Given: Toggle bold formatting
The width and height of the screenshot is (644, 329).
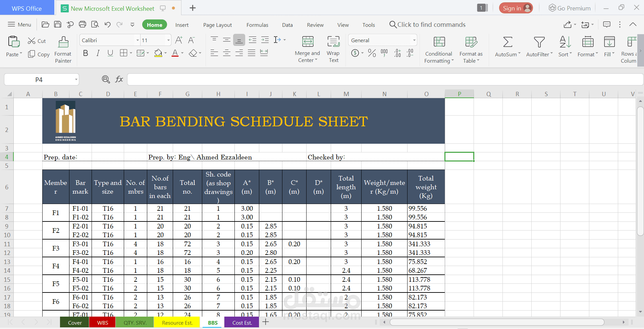Looking at the screenshot, I should pos(86,53).
